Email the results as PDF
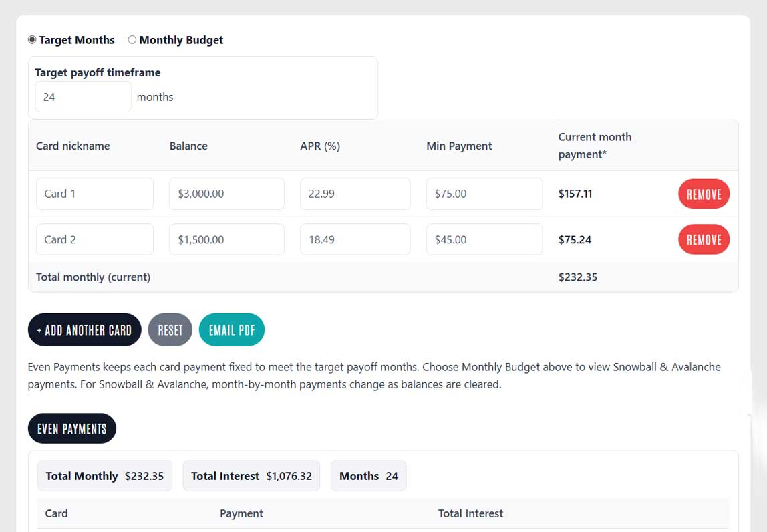767x532 pixels. (231, 329)
